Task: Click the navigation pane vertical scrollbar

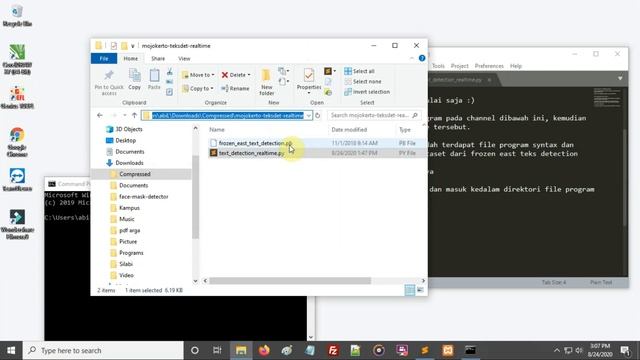Action: 196,197
